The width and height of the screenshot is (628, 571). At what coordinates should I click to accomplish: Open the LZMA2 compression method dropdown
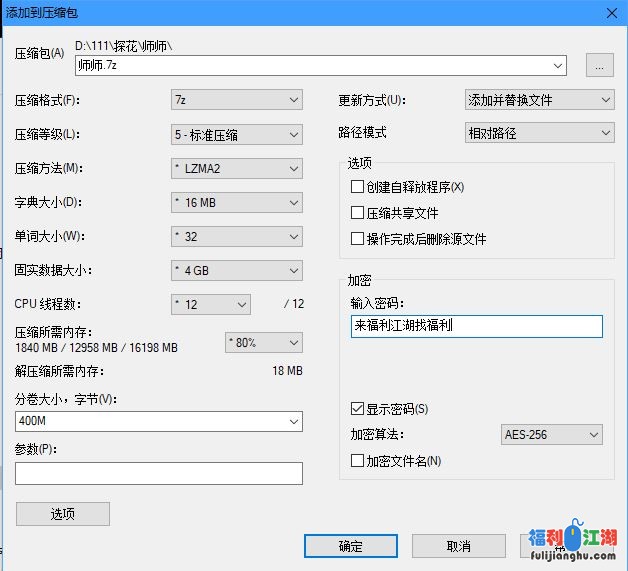click(x=236, y=168)
